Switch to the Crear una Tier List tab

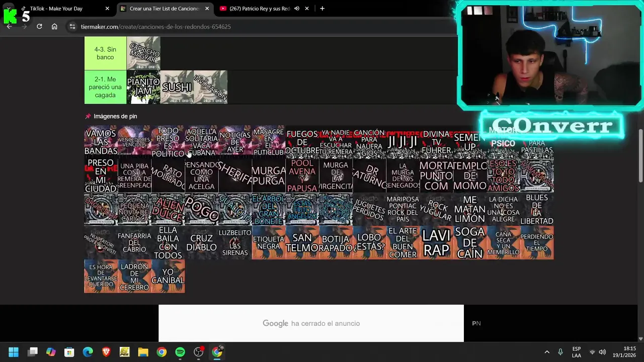click(164, 9)
